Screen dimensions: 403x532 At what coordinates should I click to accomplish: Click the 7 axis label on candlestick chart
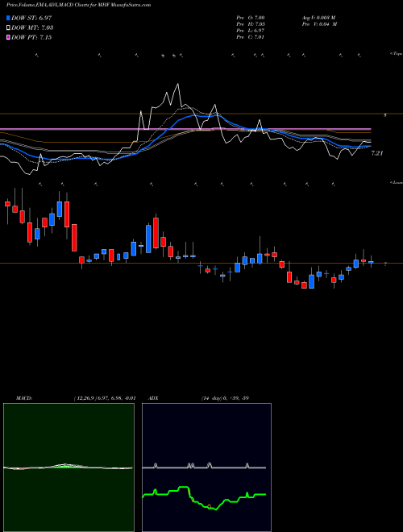[x=385, y=264]
